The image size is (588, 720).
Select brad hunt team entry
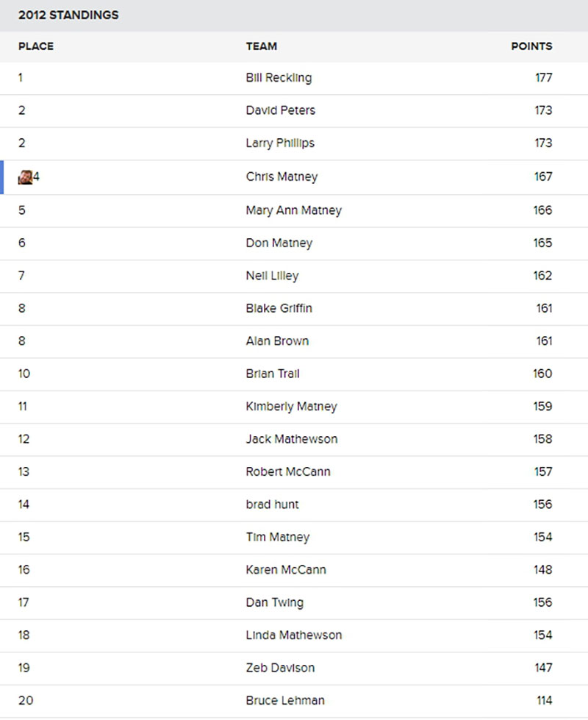tap(272, 505)
